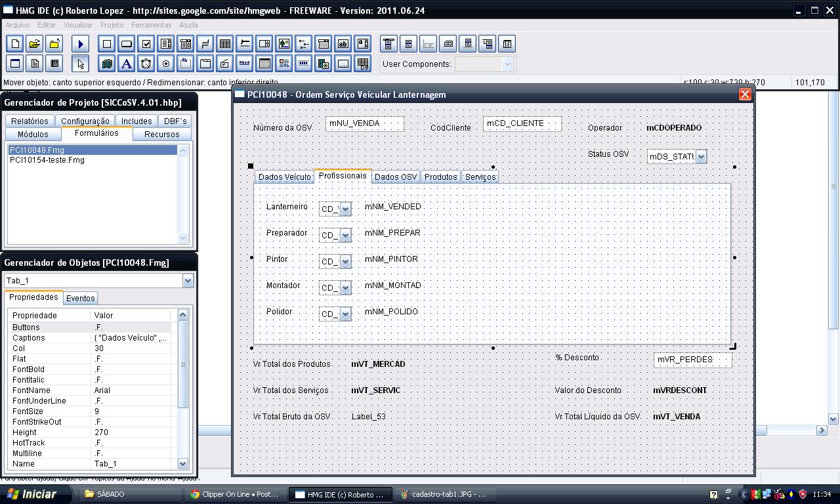Image resolution: width=840 pixels, height=504 pixels.
Task: Select the Timer clock control tool
Action: [146, 64]
